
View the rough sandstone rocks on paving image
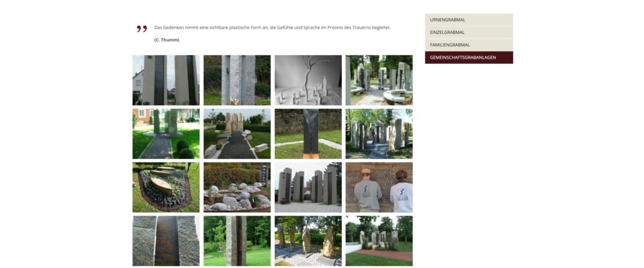click(x=308, y=241)
